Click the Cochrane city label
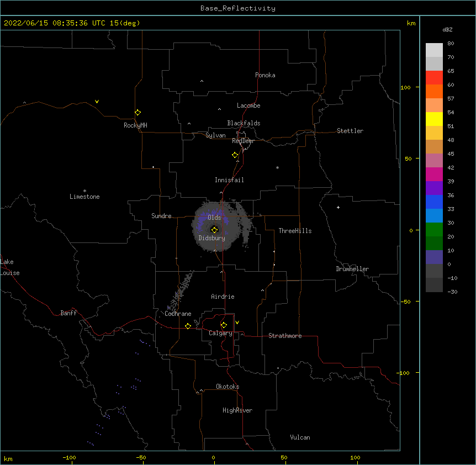The image size is (476, 465). (x=178, y=314)
